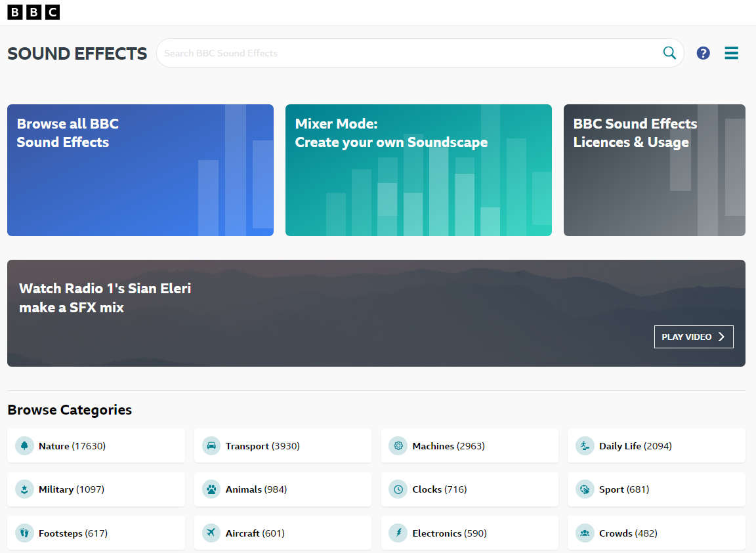Open Mixer Mode soundscape card
Image resolution: width=756 pixels, height=553 pixels.
point(418,170)
